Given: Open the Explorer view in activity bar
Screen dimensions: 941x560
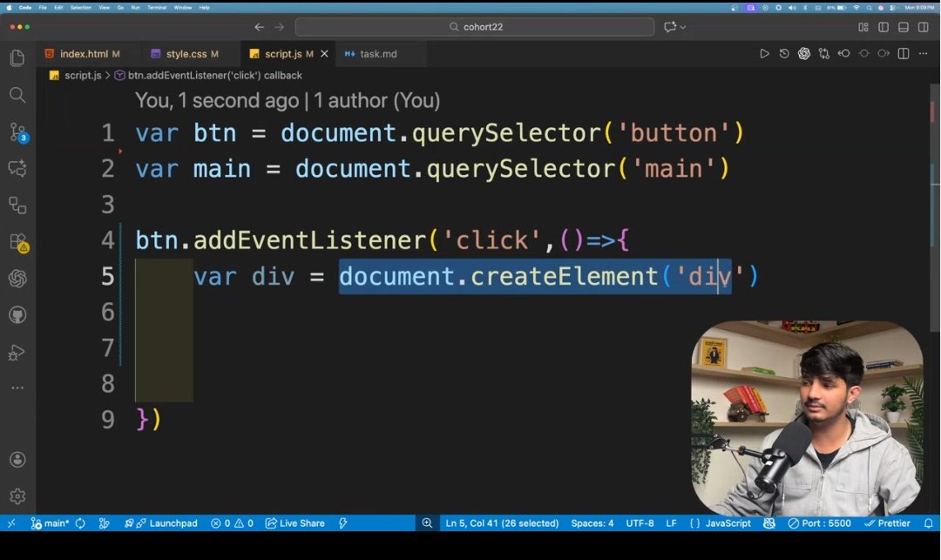Looking at the screenshot, I should 17,58.
